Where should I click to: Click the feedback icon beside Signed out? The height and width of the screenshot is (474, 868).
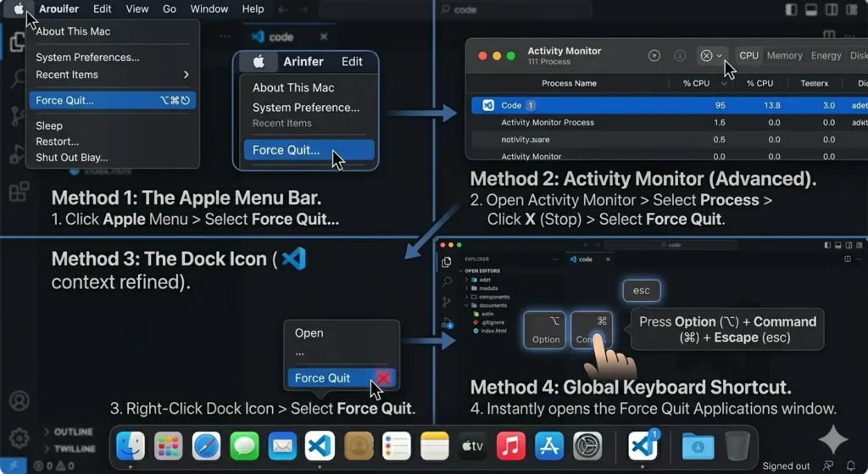click(828, 466)
